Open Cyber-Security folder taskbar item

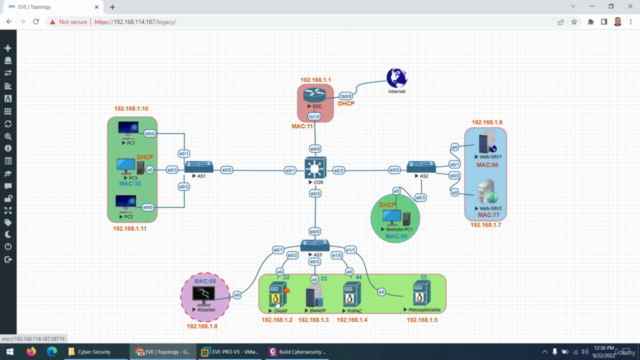[95, 352]
